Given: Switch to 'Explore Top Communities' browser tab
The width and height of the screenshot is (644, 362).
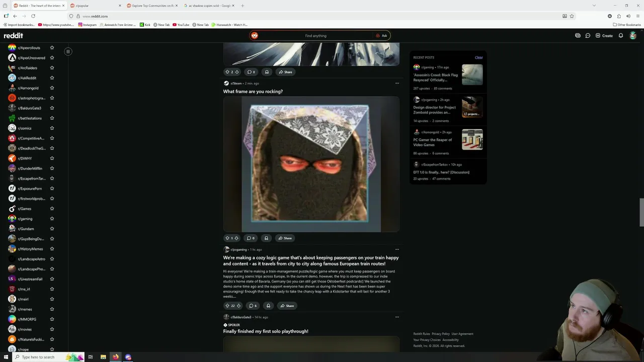Looking at the screenshot, I should pyautogui.click(x=152, y=6).
